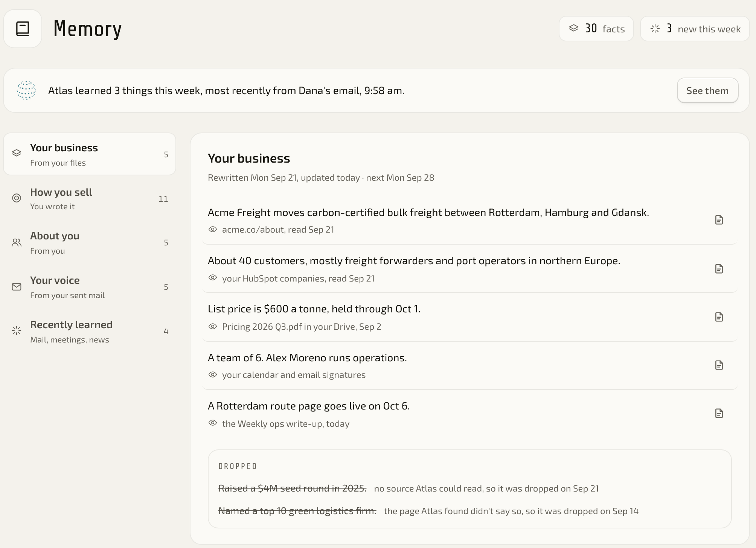Click the DROPPED section heading

tap(238, 466)
